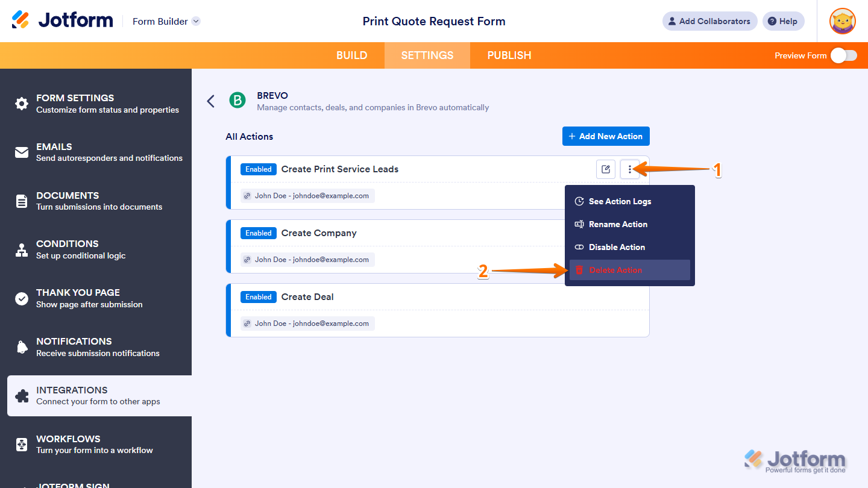This screenshot has height=488, width=868.
Task: Open the Form Builder dropdown
Action: [x=166, y=21]
